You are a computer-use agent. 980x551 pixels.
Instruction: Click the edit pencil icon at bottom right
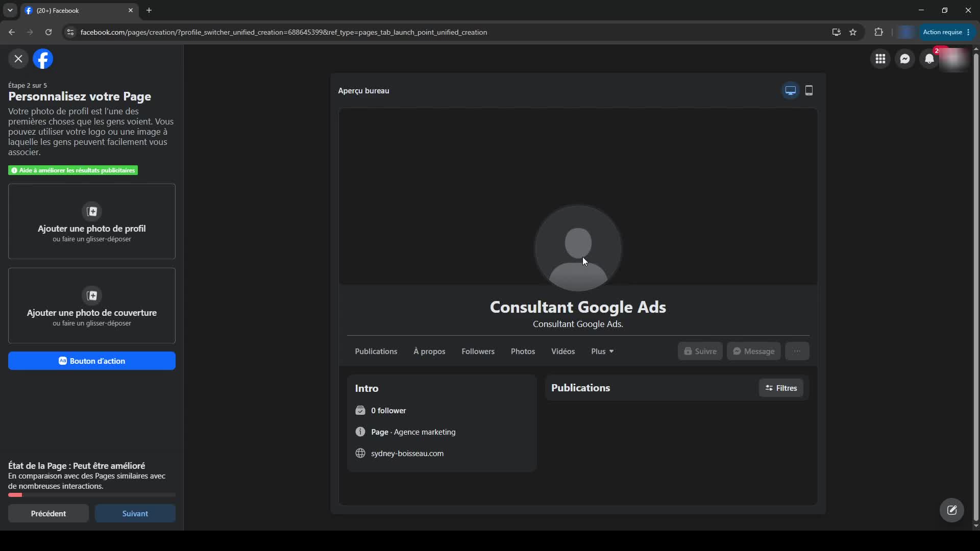[x=952, y=510]
